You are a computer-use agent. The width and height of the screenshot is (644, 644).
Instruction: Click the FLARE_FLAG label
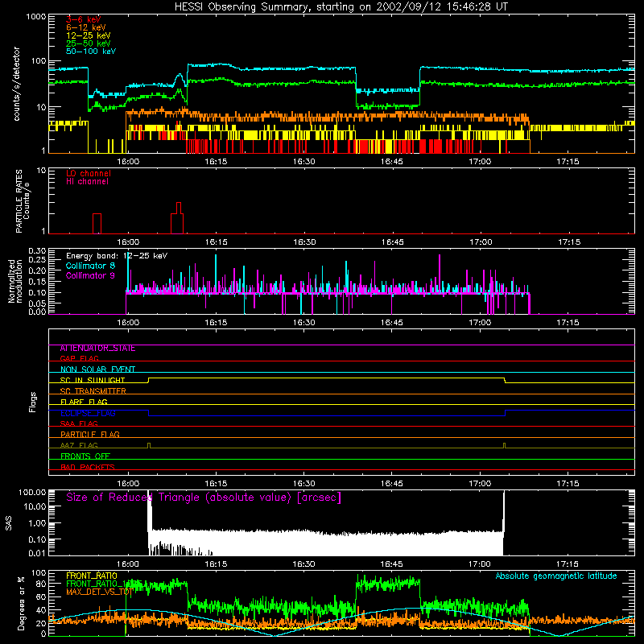click(x=84, y=402)
